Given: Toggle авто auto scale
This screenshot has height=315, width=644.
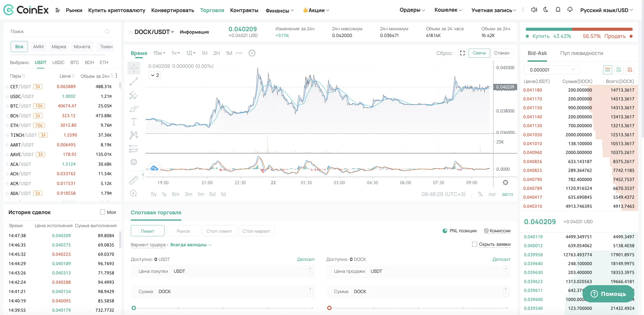Looking at the screenshot, I should [507, 194].
